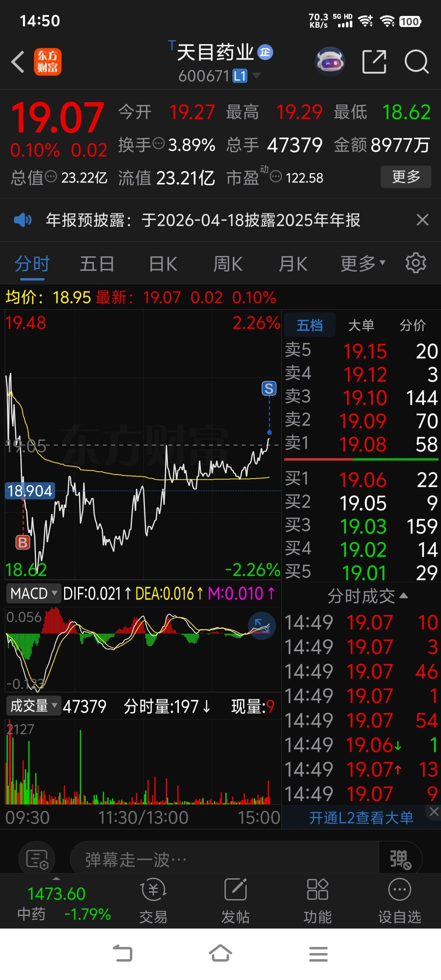The image size is (441, 980).
Task: Tap the 卖3 price 19.10 row
Action: click(361, 397)
